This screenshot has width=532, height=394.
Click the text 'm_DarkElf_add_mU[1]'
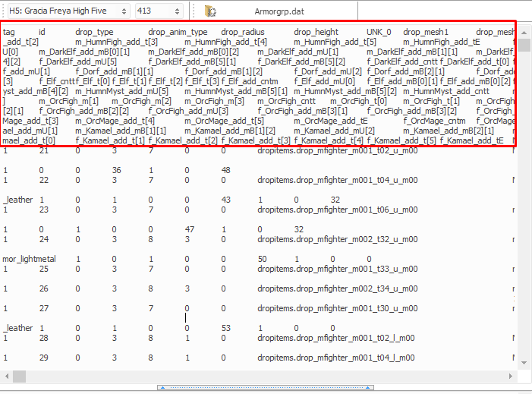(298, 52)
